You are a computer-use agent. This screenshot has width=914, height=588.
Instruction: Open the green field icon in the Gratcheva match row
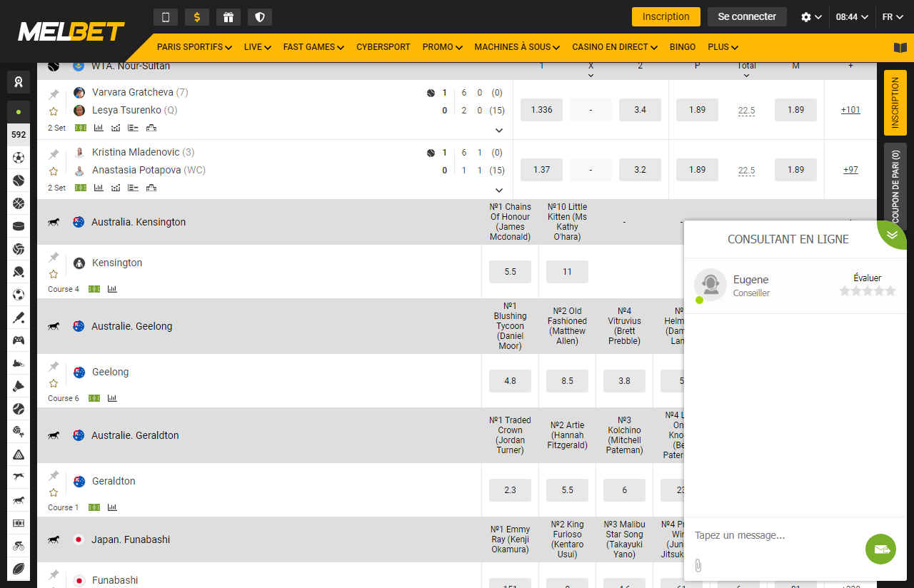[81, 128]
